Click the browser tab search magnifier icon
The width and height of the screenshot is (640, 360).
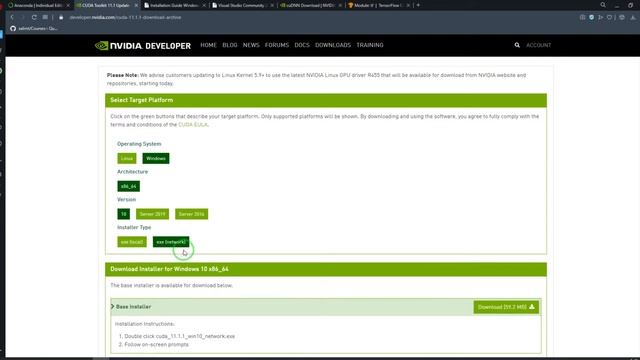pos(603,5)
